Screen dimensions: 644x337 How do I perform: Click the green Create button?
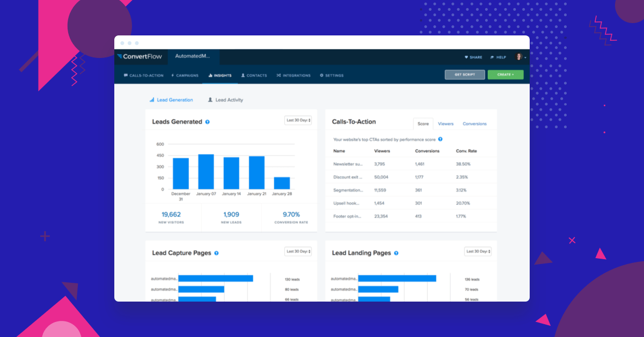tap(505, 75)
